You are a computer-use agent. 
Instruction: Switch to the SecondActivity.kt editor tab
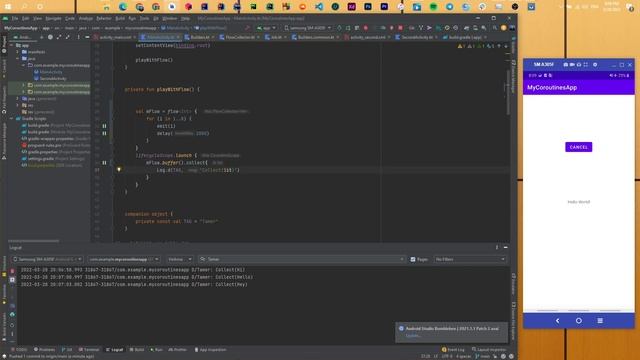pyautogui.click(x=416, y=37)
